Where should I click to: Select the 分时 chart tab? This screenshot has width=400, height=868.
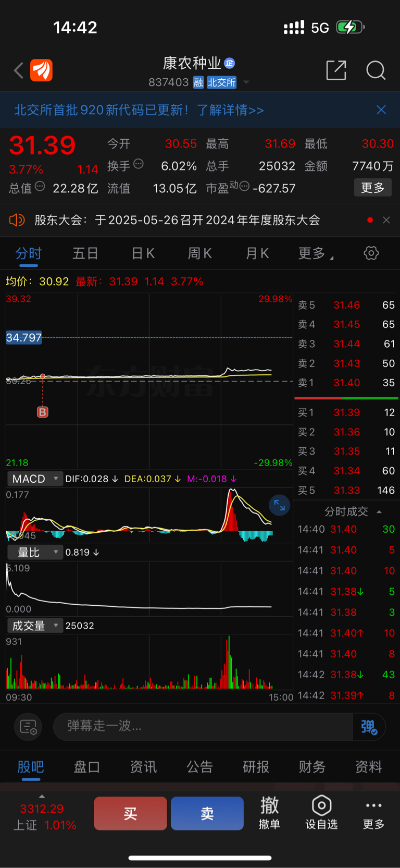point(29,253)
